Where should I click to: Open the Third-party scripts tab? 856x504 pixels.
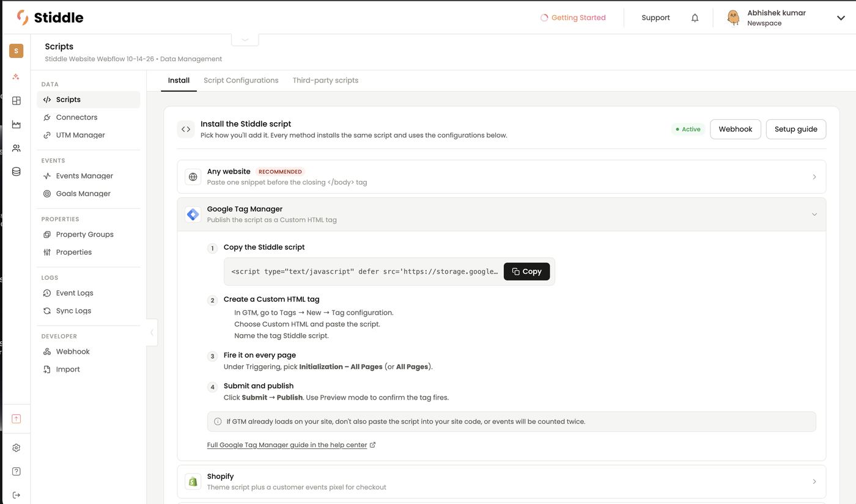tap(325, 81)
